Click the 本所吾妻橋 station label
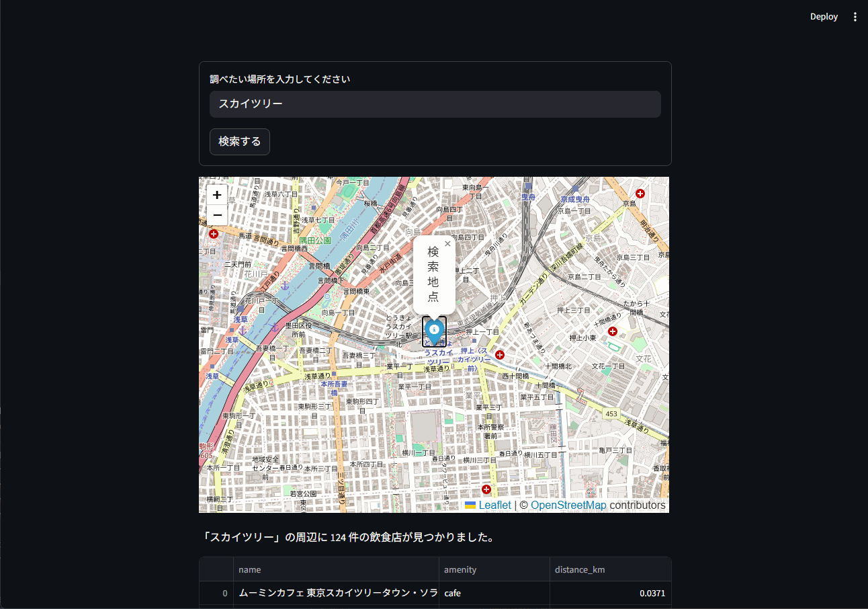The image size is (868, 609). tap(334, 388)
